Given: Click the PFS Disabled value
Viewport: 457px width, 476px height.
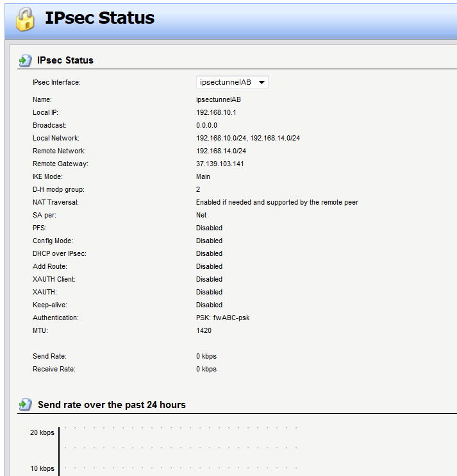Looking at the screenshot, I should (209, 228).
